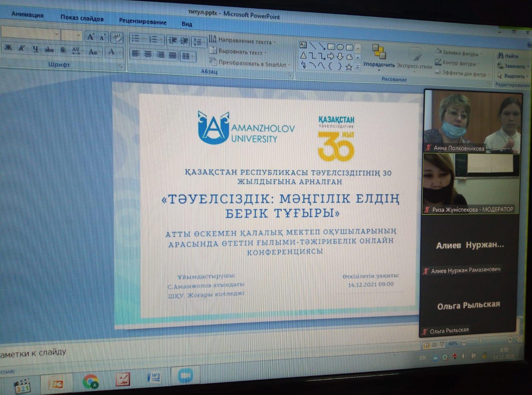This screenshot has width=532, height=395.
Task: Select the right block arrow shape
Action: pyautogui.click(x=331, y=56)
